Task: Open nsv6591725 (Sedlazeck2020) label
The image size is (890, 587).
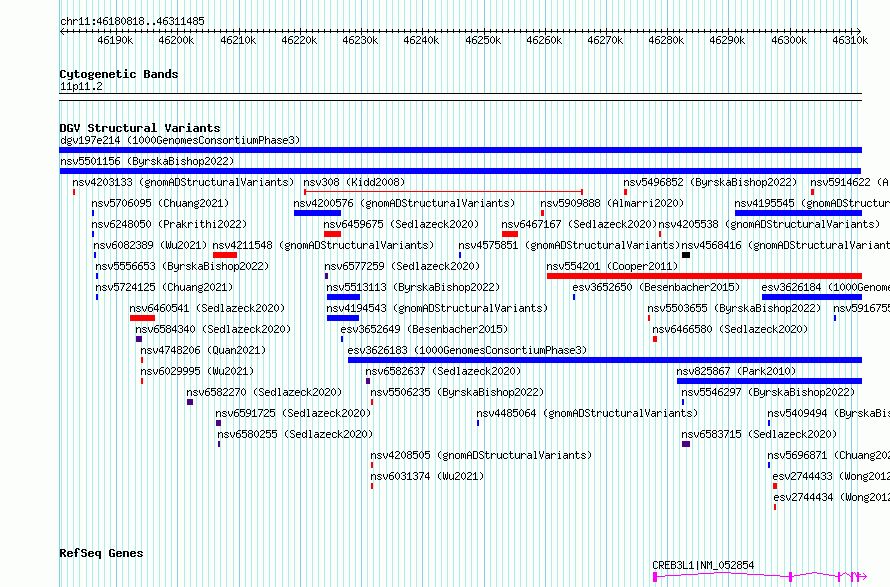Action: [293, 413]
